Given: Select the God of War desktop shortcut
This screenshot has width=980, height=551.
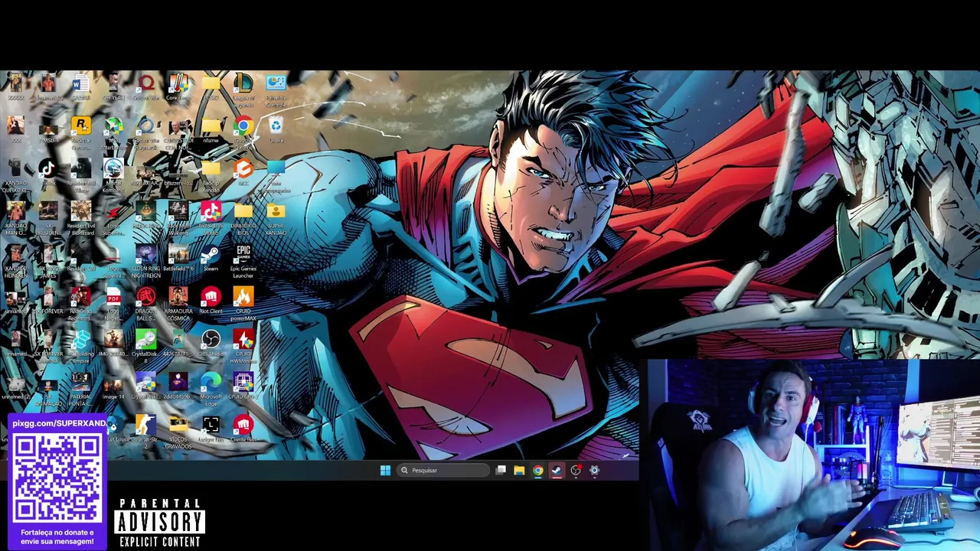Looking at the screenshot, I should pos(146,87).
